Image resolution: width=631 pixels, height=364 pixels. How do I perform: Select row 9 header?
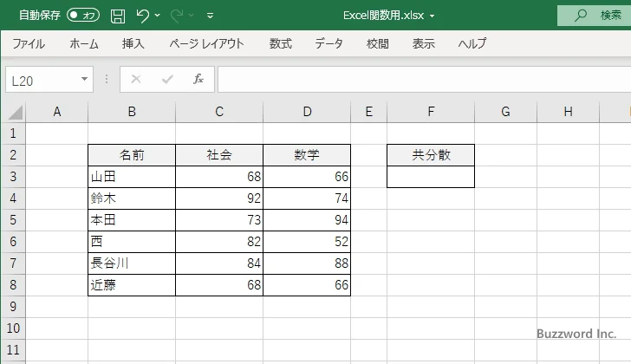point(13,307)
